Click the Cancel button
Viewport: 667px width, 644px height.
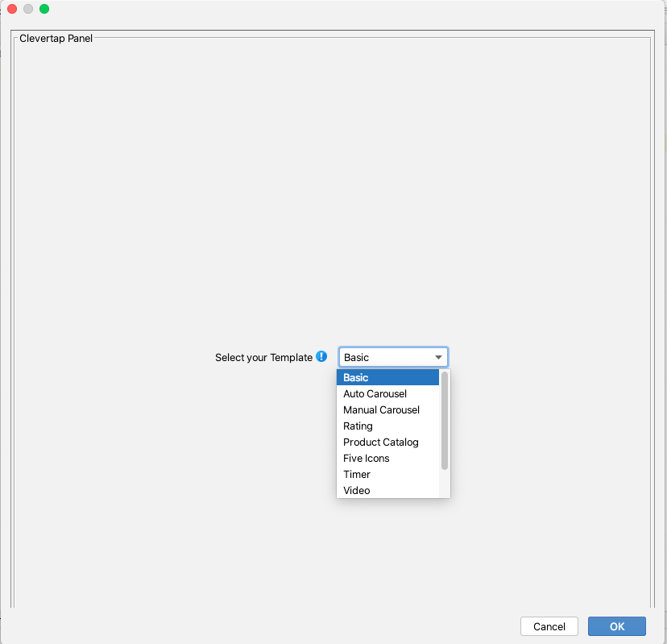[549, 626]
